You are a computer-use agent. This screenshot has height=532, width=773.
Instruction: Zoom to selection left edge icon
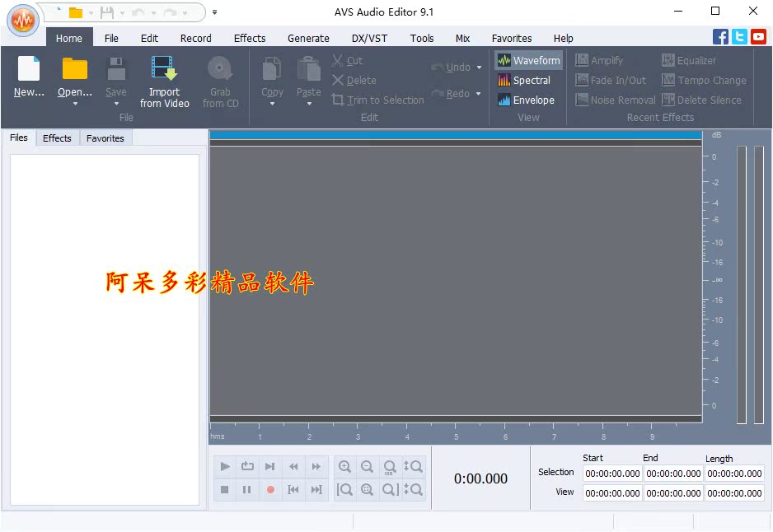click(344, 490)
